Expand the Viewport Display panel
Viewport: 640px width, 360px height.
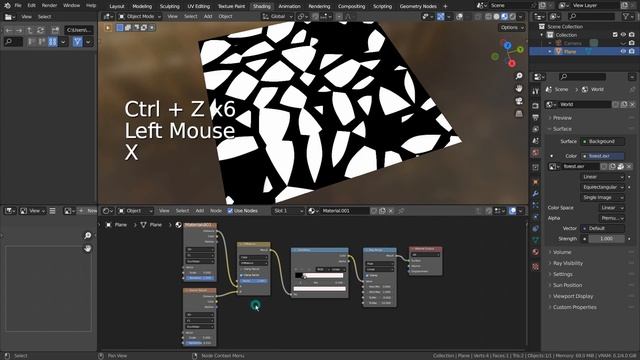pos(572,296)
